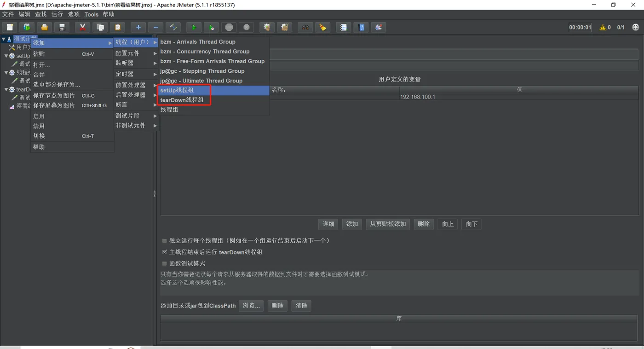Click Start no pauses toolbar icon

(211, 27)
